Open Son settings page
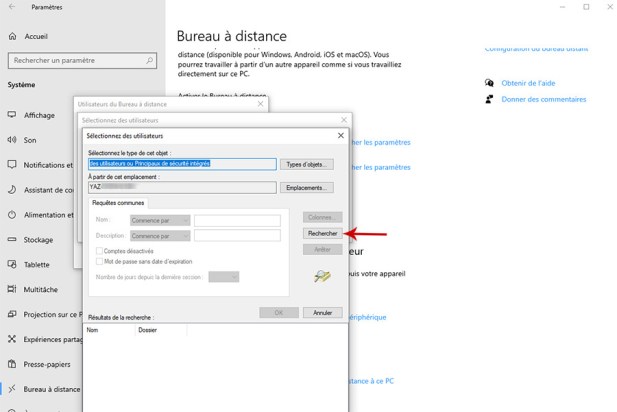The height and width of the screenshot is (412, 617). [x=30, y=140]
